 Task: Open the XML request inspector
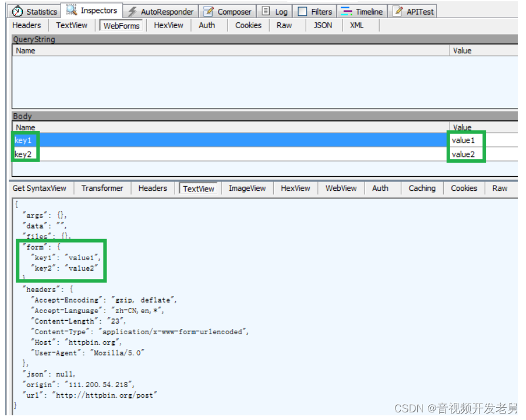point(356,25)
